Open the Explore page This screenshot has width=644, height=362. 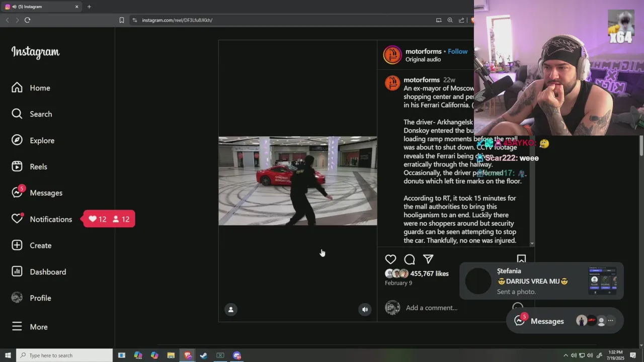click(x=33, y=140)
